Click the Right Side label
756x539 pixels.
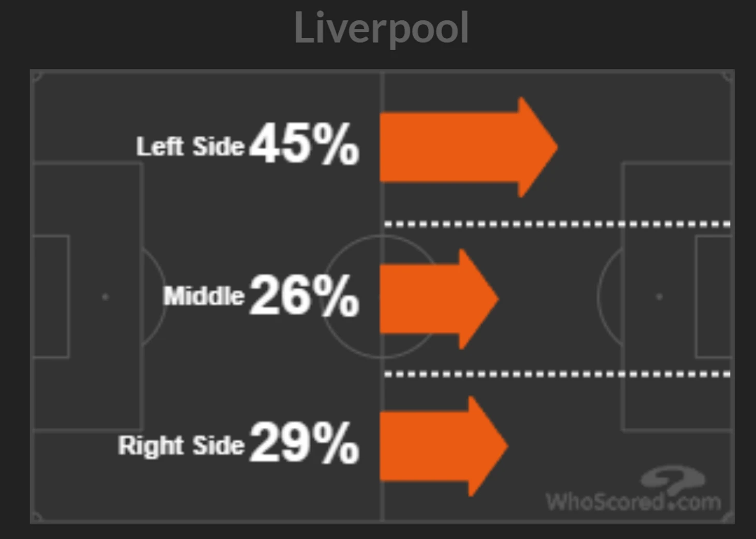click(181, 446)
